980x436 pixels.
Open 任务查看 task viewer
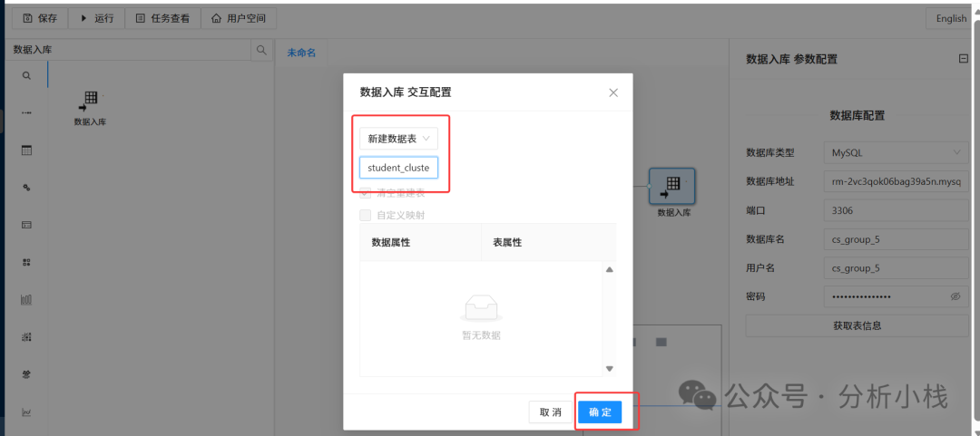click(x=162, y=19)
